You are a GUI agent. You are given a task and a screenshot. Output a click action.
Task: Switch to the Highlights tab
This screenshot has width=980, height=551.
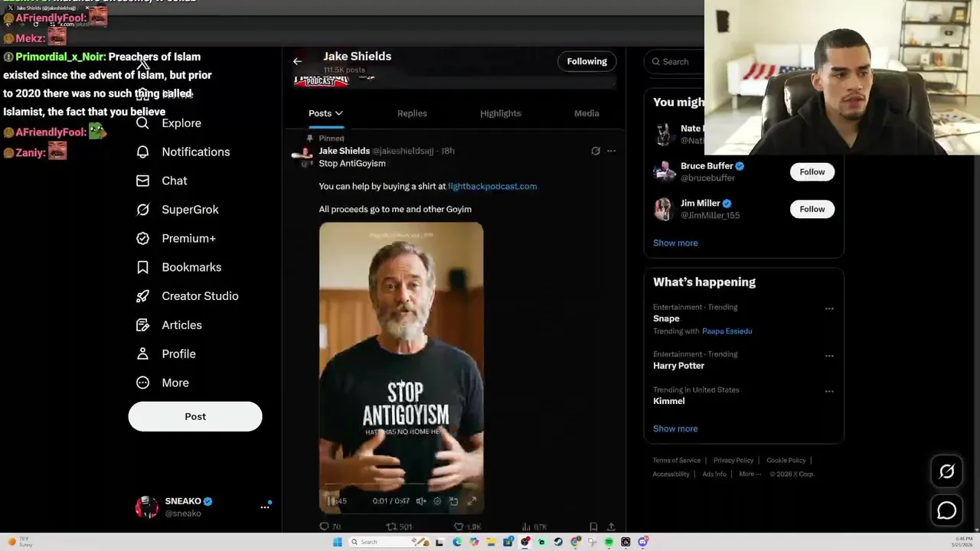tap(501, 113)
